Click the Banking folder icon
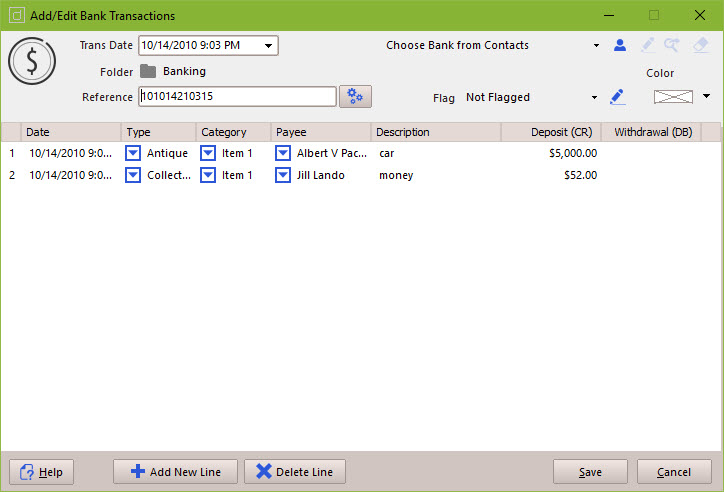The image size is (724, 492). tap(148, 71)
